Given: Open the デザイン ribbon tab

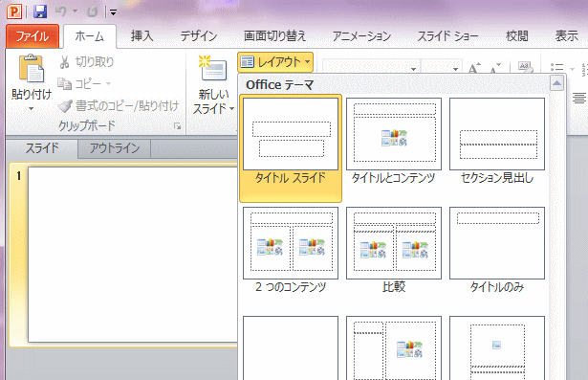Looking at the screenshot, I should pos(199,36).
